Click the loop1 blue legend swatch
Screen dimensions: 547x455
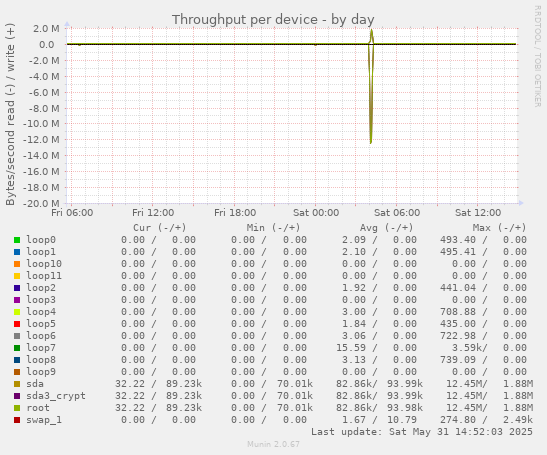click(17, 252)
